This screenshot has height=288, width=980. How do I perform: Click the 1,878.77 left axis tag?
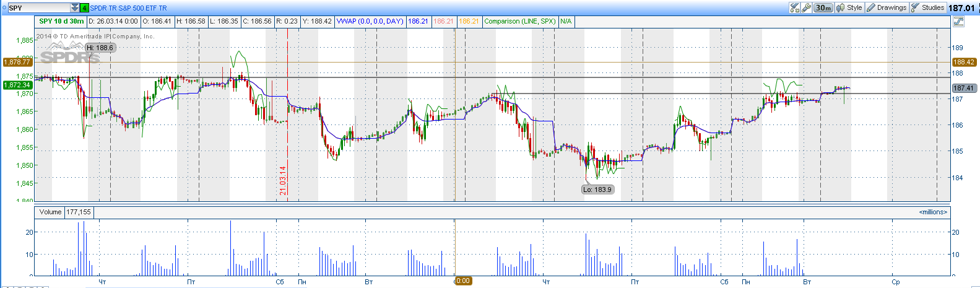point(17,62)
